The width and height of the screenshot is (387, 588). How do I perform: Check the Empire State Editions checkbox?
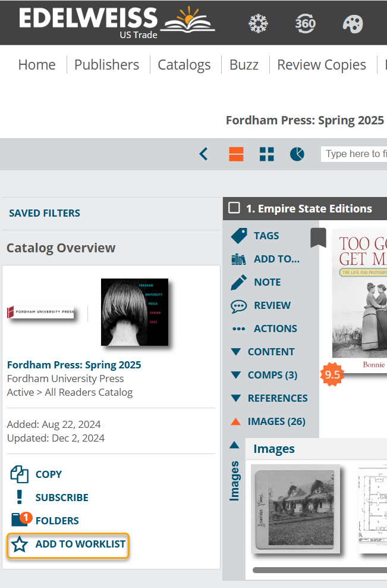pos(234,208)
